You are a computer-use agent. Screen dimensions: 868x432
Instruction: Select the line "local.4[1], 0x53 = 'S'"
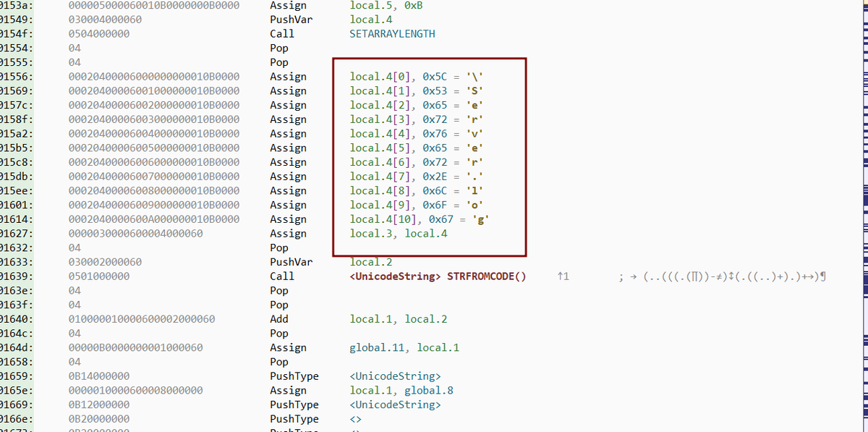[x=417, y=90]
